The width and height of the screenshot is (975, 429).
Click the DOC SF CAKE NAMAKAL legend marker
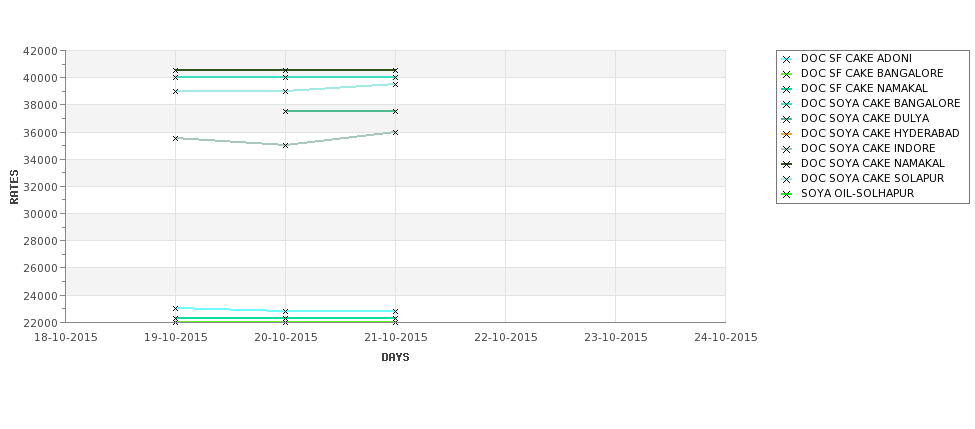pyautogui.click(x=787, y=90)
